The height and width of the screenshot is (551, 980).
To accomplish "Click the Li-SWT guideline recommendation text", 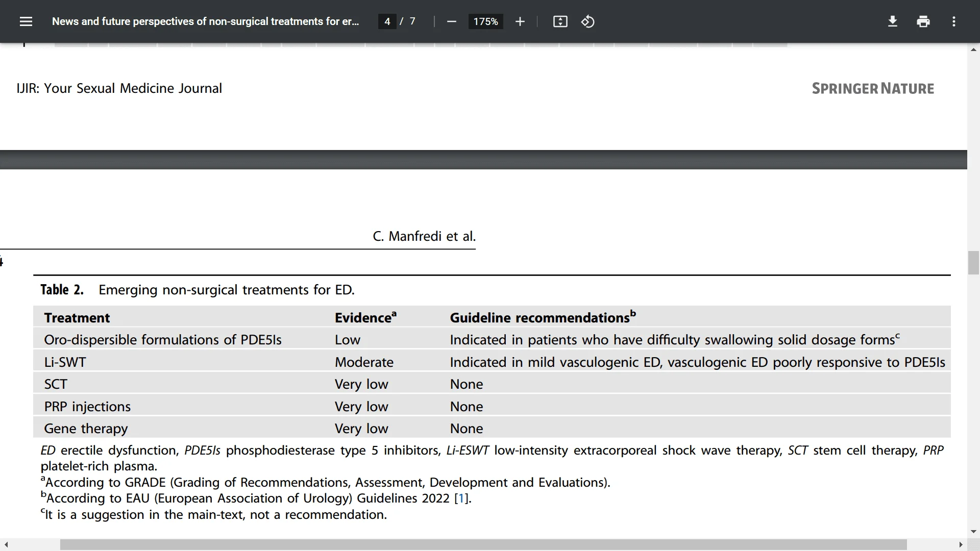I will point(697,362).
